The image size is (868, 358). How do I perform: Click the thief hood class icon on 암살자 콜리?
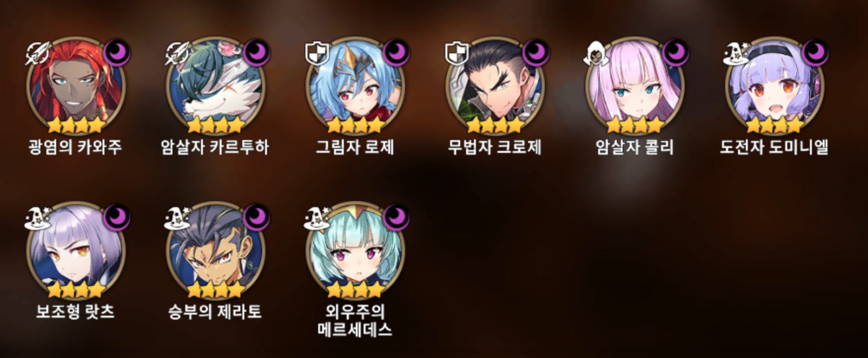click(596, 53)
